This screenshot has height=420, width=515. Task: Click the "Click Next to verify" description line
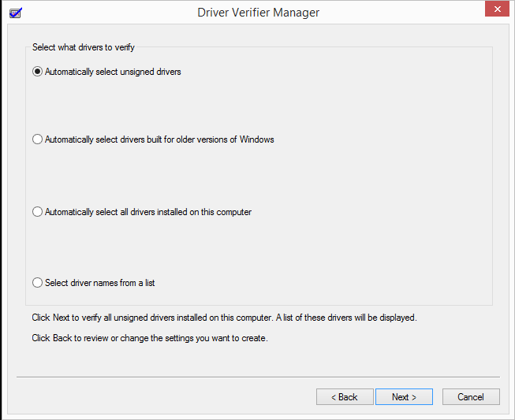pyautogui.click(x=224, y=318)
